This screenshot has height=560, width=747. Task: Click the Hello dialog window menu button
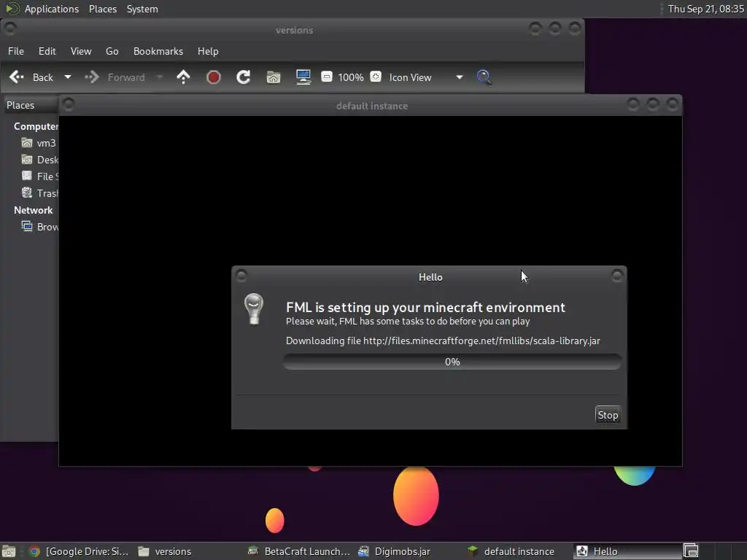pos(241,275)
